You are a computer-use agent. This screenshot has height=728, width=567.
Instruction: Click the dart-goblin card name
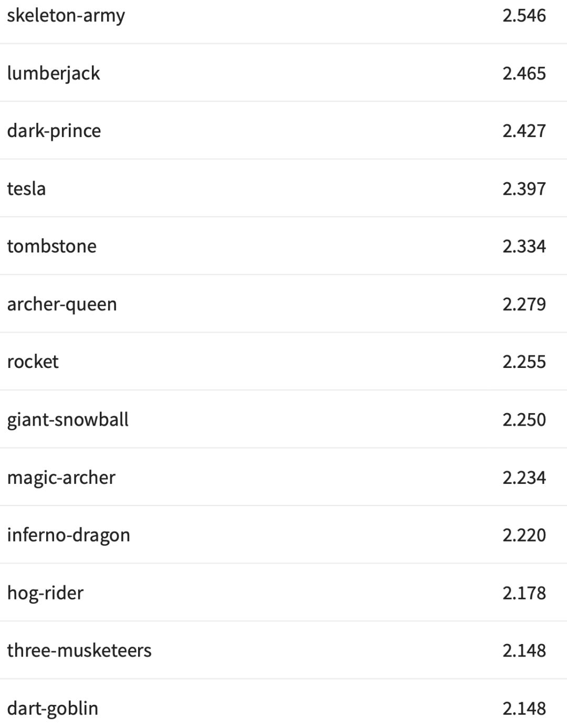pos(52,708)
